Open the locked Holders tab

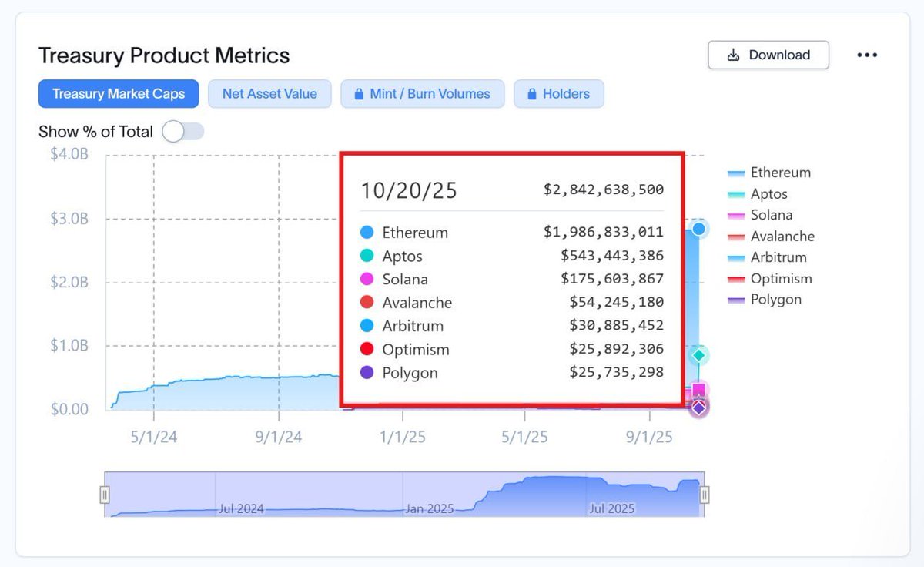click(x=558, y=94)
